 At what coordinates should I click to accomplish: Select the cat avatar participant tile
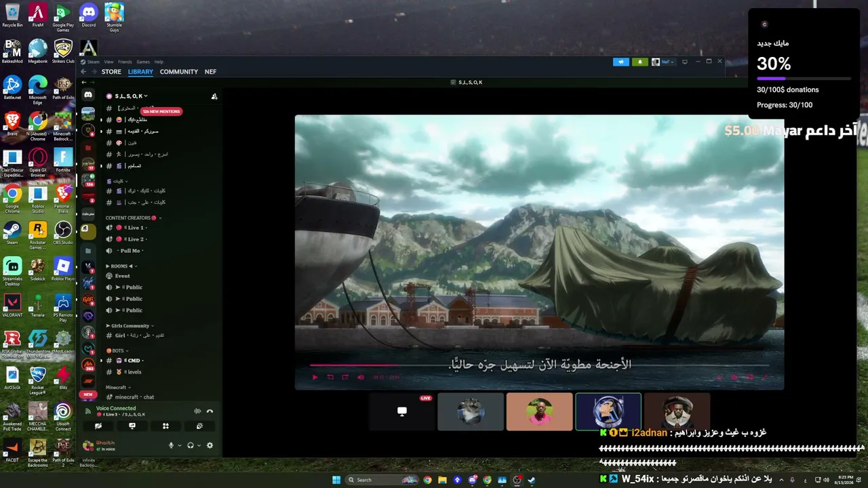coord(471,411)
